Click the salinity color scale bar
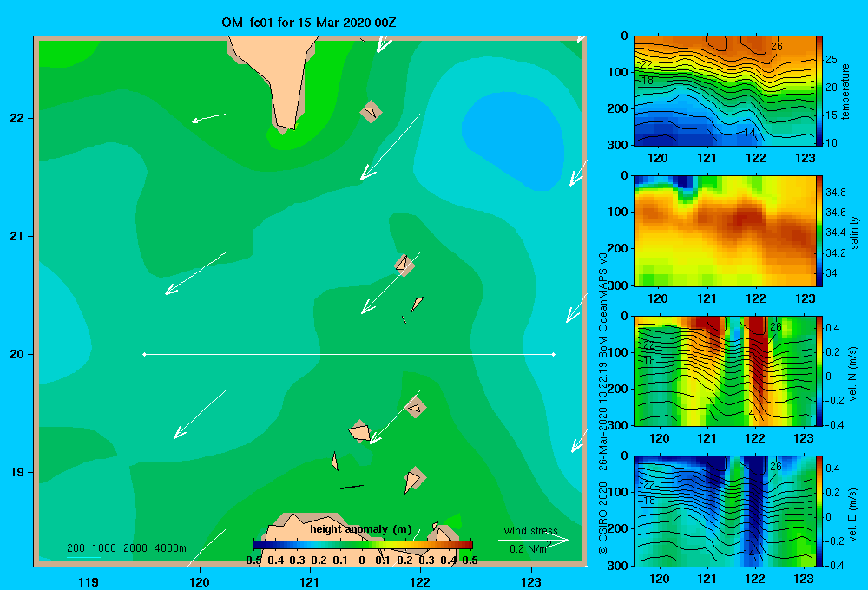Viewport: 868px width, 590px height. tap(819, 231)
